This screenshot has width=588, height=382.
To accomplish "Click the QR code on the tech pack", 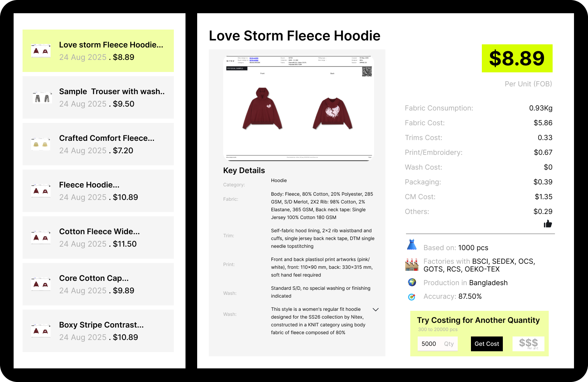I will pos(367,71).
